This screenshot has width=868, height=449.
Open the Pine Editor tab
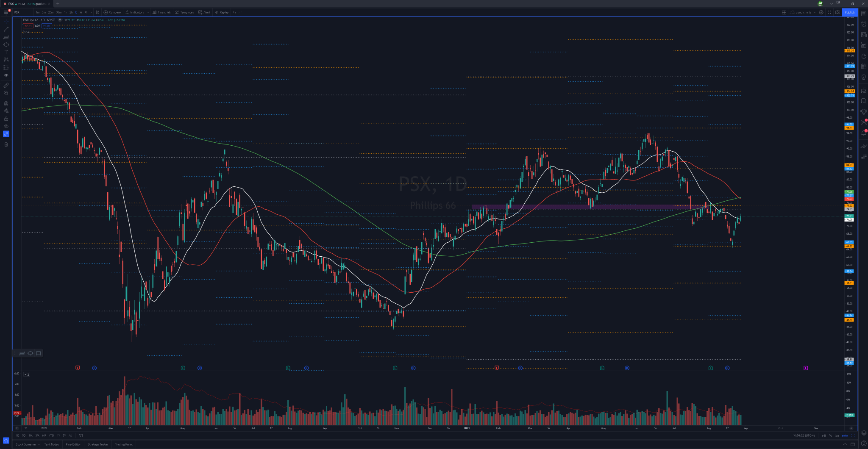(73, 444)
